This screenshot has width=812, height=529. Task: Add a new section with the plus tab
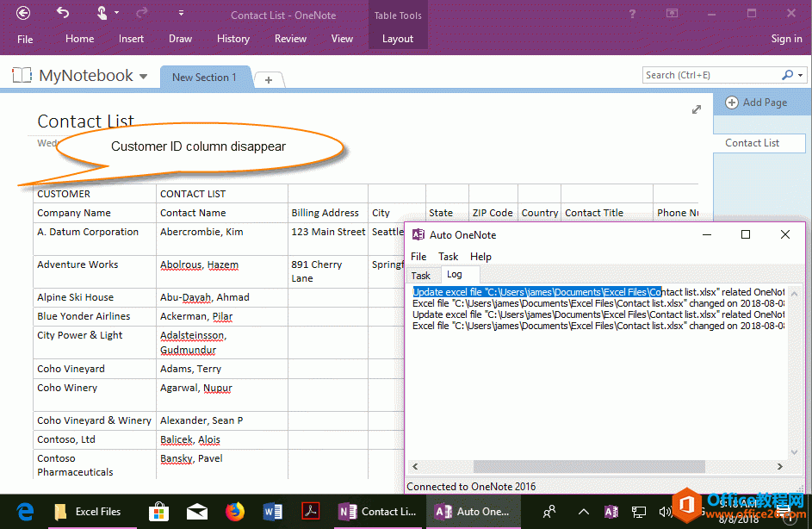coord(270,78)
